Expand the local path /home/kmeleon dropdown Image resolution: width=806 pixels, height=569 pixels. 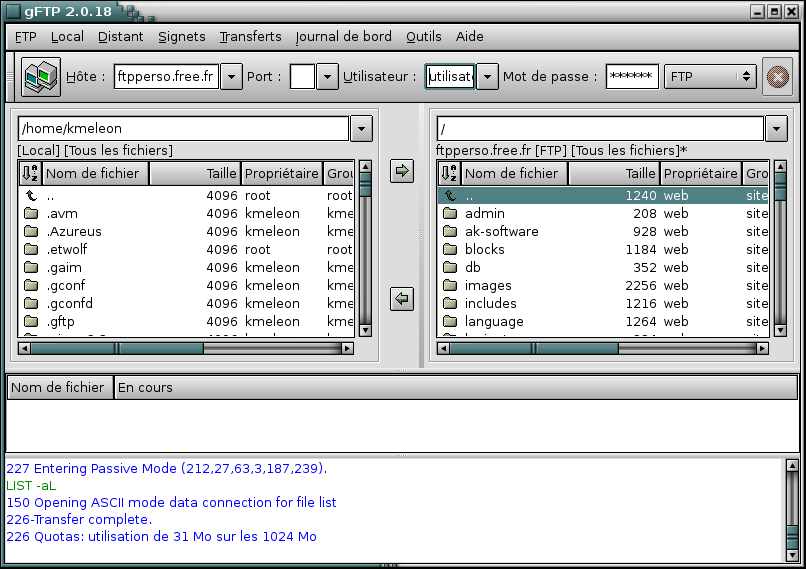(361, 129)
